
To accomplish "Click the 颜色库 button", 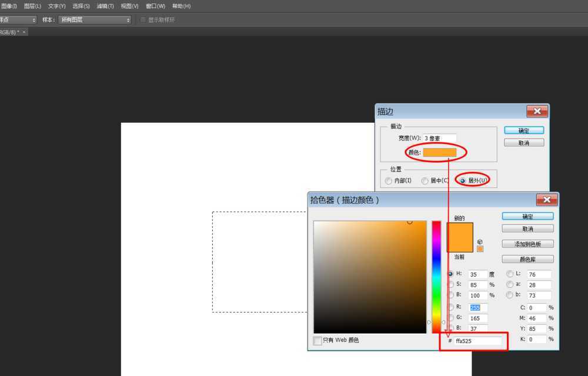I will point(527,259).
